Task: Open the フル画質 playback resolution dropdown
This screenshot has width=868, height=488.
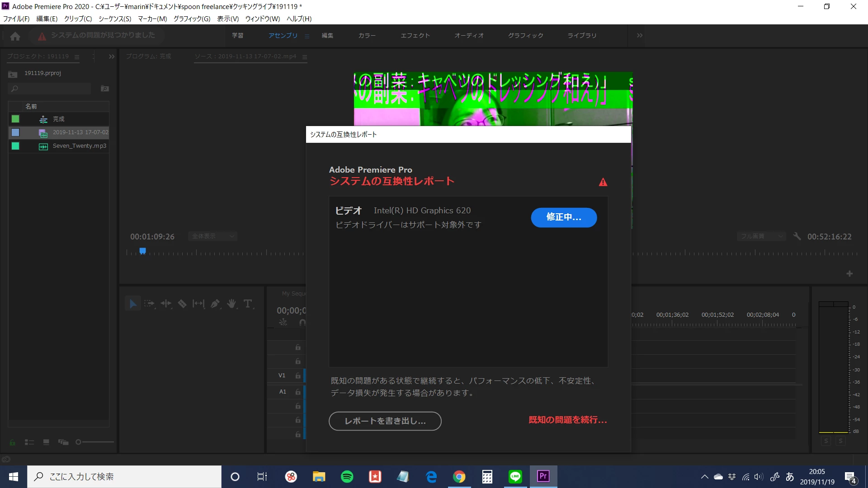Action: tap(761, 236)
